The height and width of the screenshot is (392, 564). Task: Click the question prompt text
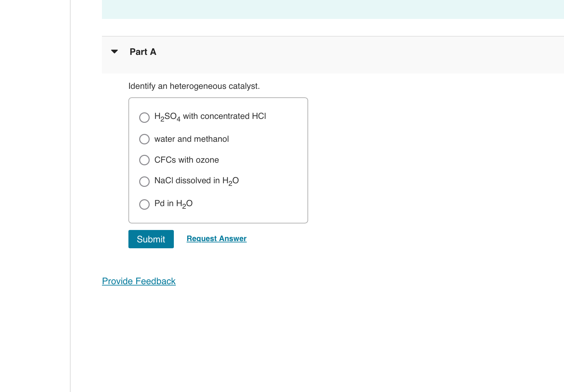coord(194,86)
